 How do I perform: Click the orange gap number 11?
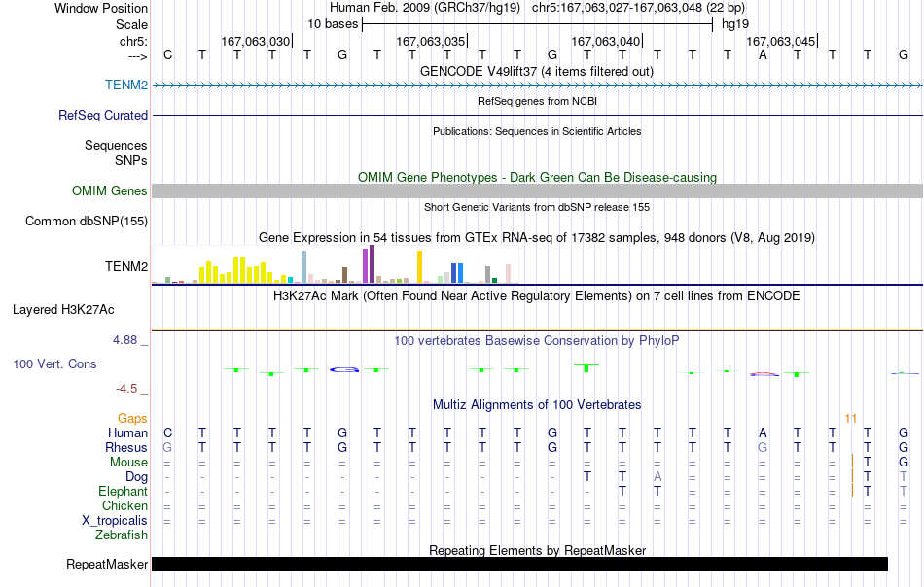coord(850,419)
